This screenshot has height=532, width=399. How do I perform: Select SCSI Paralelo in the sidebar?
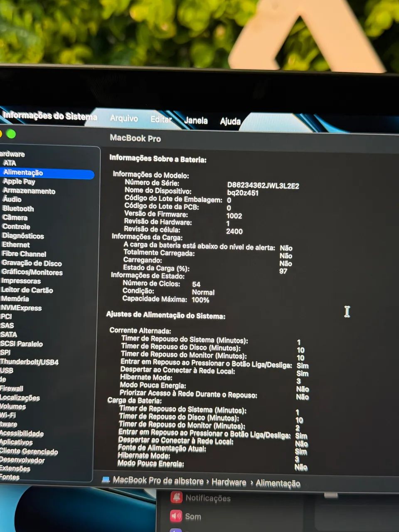22,344
